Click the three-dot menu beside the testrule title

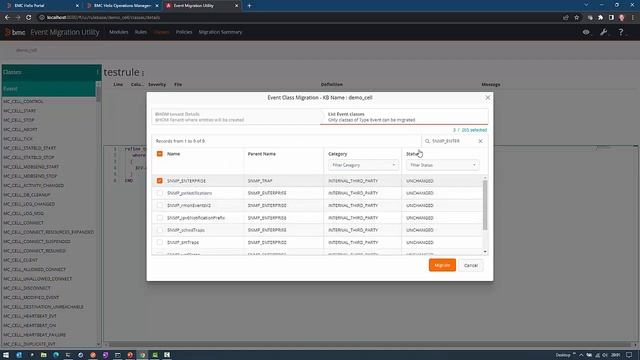click(x=143, y=73)
